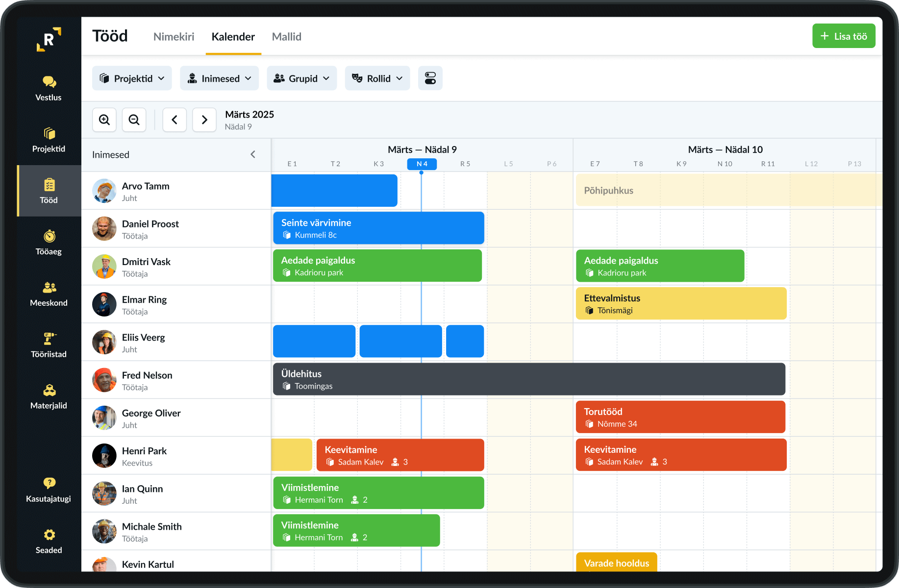The image size is (899, 588).
Task: Go to next week arrow
Action: tap(204, 120)
